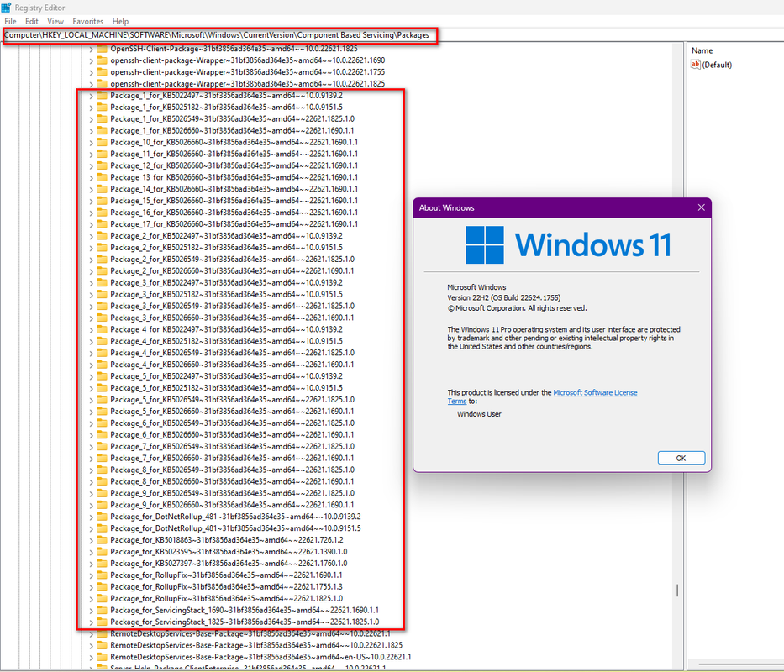Select Package_4_for_KB5026660 key name
This screenshot has width=784, height=672.
232,365
